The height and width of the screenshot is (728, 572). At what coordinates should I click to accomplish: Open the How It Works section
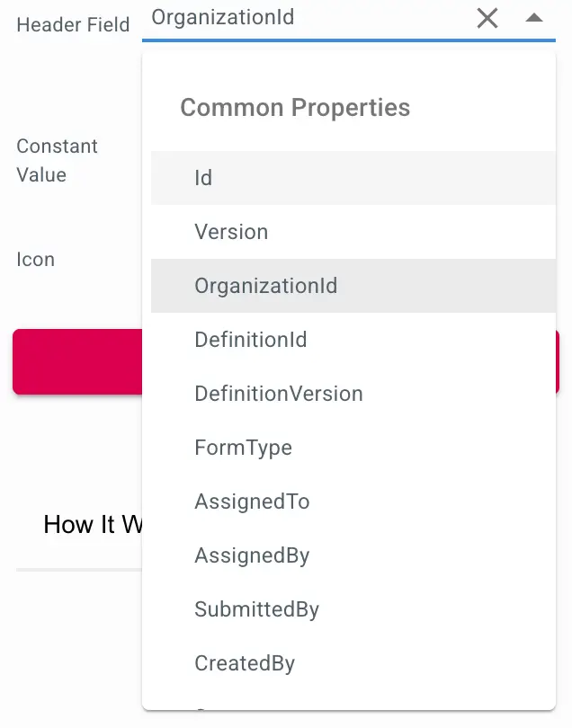point(89,524)
